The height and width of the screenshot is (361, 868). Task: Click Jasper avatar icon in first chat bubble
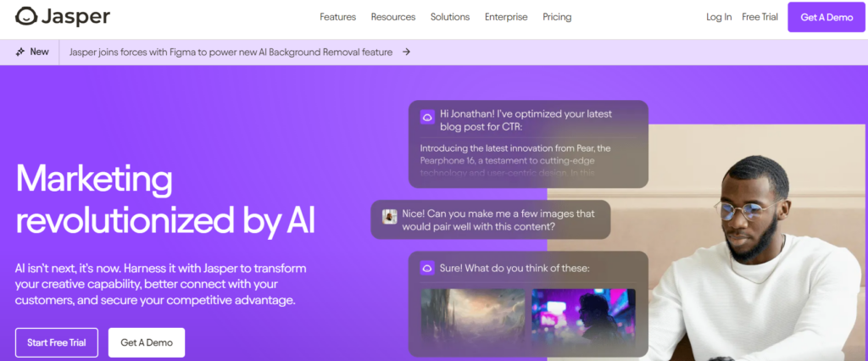coord(427,118)
